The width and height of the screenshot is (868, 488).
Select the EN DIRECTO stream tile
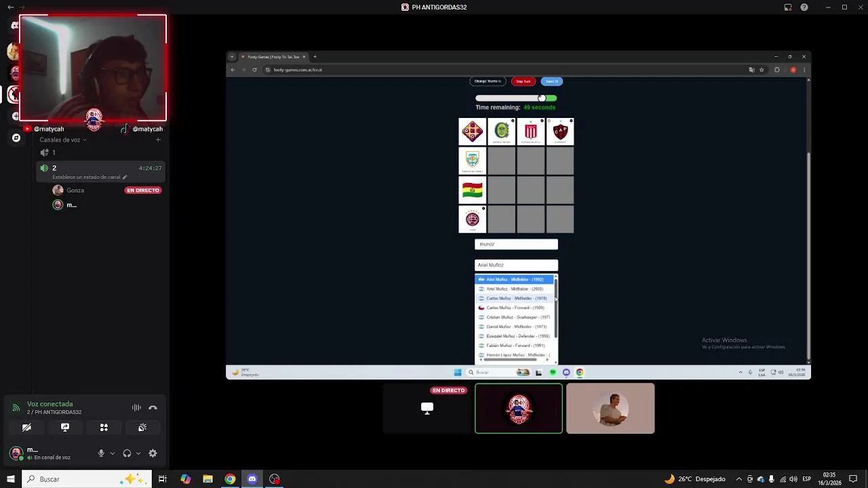pyautogui.click(x=427, y=409)
